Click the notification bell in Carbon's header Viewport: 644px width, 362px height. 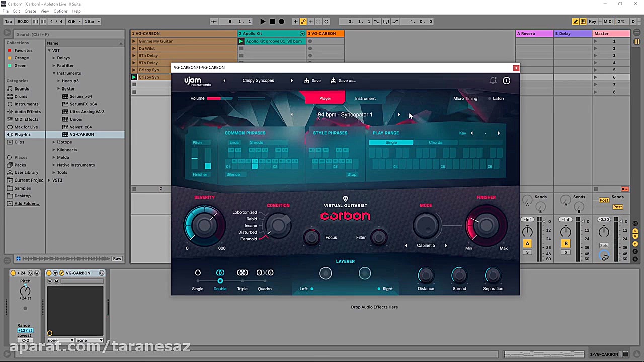click(x=493, y=80)
